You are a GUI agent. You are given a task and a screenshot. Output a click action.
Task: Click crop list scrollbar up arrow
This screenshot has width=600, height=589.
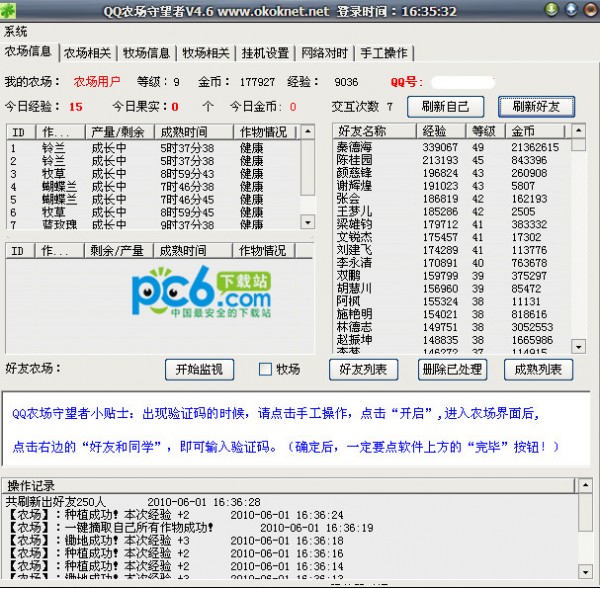point(308,132)
